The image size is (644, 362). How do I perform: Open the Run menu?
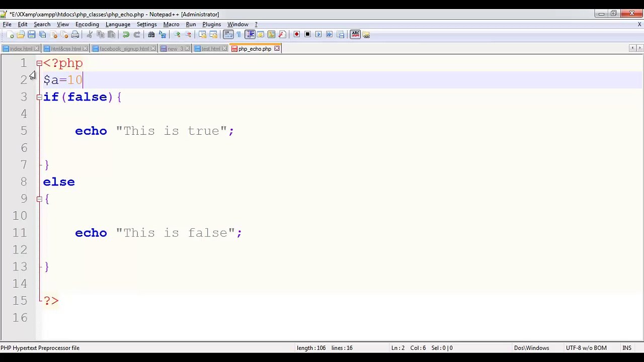coord(191,24)
